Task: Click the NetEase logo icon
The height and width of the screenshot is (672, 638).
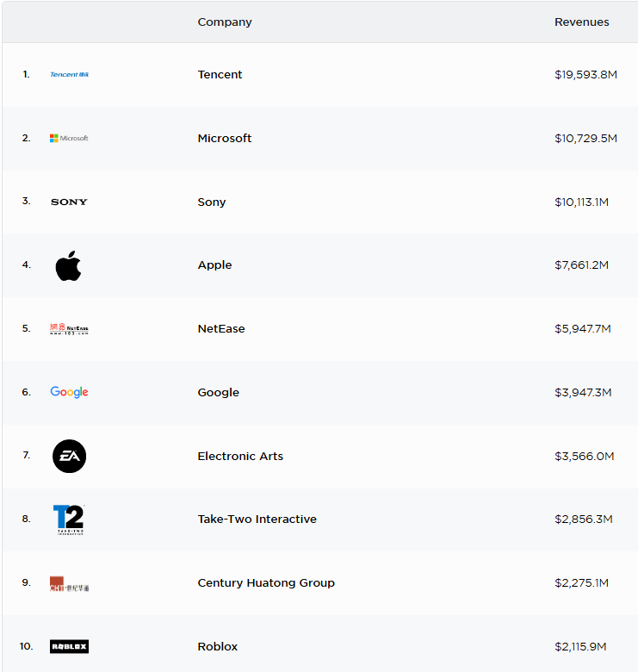Action: click(69, 328)
